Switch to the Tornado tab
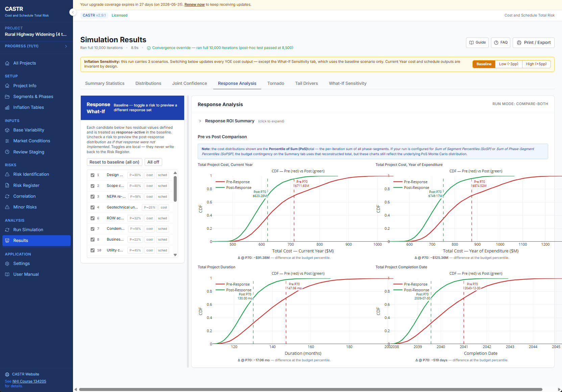 [x=276, y=83]
